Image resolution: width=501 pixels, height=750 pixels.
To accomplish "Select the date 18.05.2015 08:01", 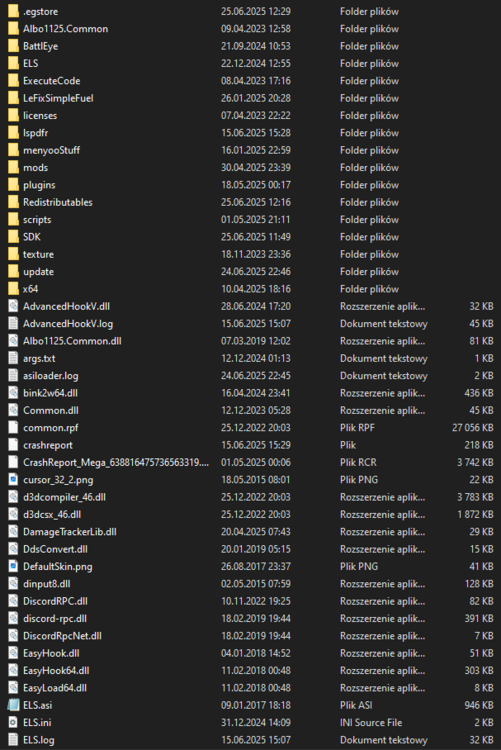I will (256, 479).
